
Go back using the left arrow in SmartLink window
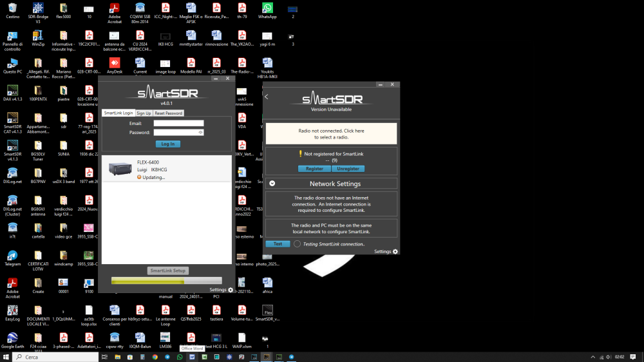pyautogui.click(x=267, y=97)
